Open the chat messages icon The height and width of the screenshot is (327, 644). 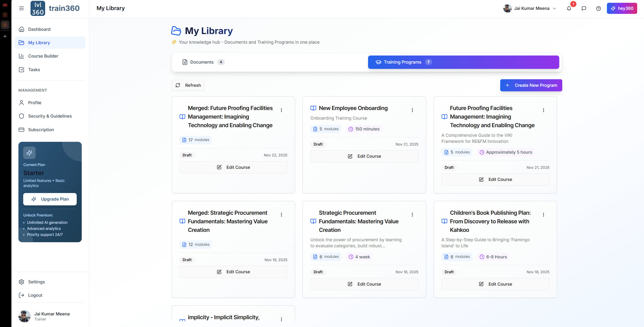[x=584, y=8]
